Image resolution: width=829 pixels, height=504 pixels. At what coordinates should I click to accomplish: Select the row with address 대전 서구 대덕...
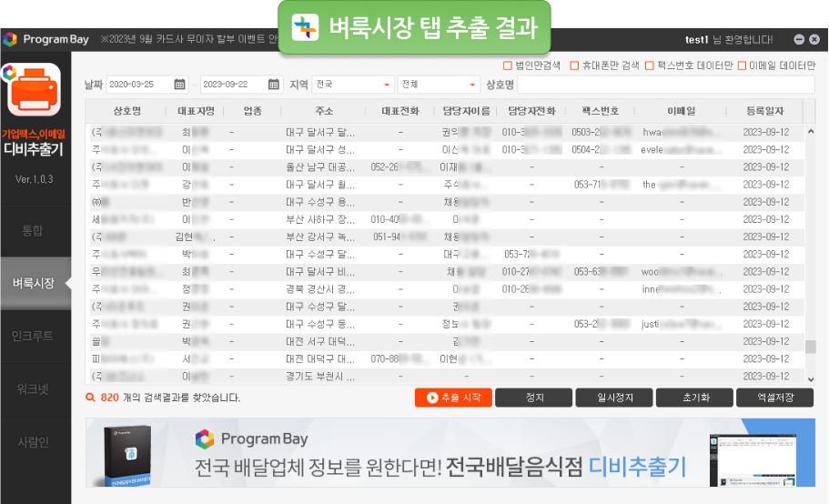point(445,341)
